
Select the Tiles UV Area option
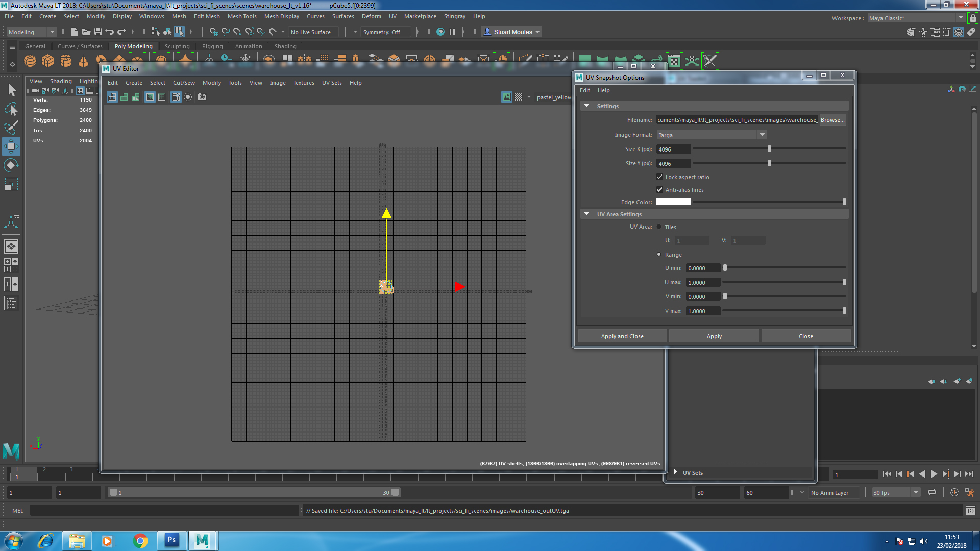point(659,227)
